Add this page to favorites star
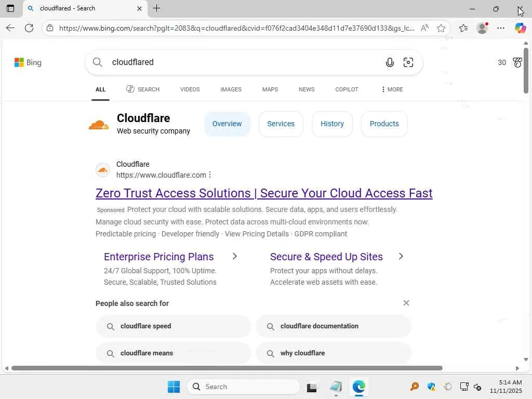The height and width of the screenshot is (399, 532). click(x=441, y=28)
